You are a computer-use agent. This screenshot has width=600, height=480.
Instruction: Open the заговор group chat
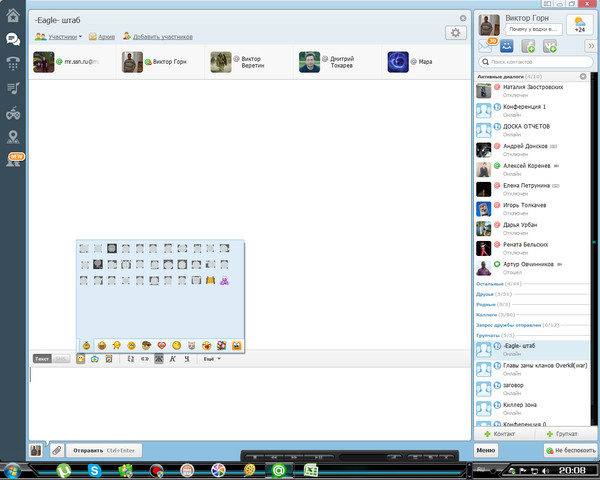coord(532,389)
